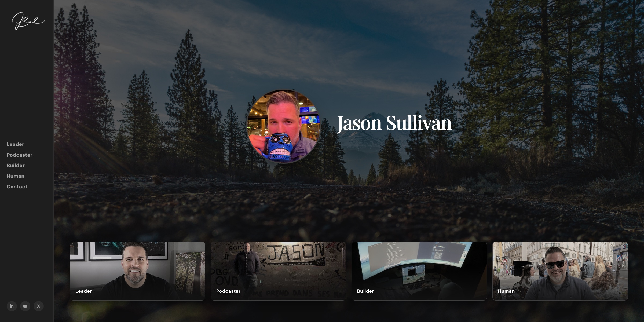Go to Human in sidebar menu
The height and width of the screenshot is (322, 644).
16,176
